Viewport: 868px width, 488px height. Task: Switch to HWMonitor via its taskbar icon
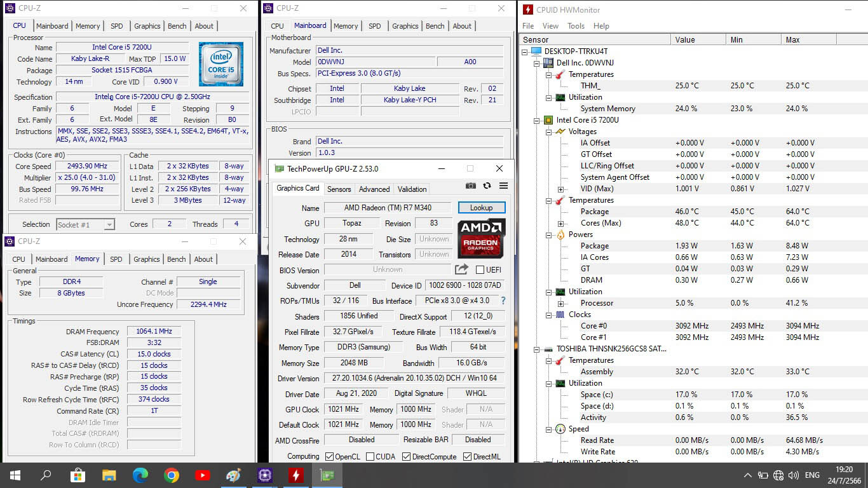point(295,475)
